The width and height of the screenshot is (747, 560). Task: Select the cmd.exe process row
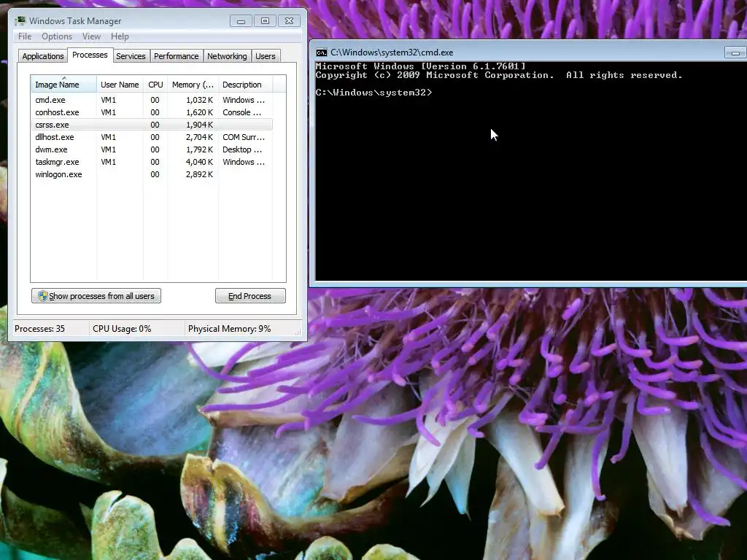pyautogui.click(x=152, y=100)
